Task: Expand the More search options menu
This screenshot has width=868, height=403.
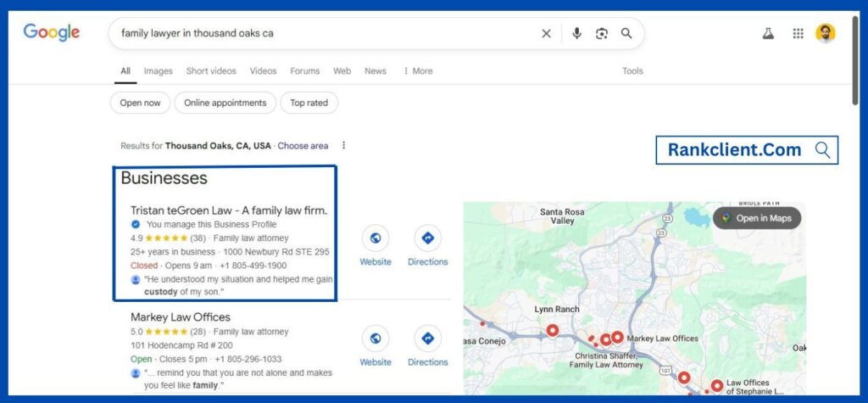Action: [x=418, y=71]
